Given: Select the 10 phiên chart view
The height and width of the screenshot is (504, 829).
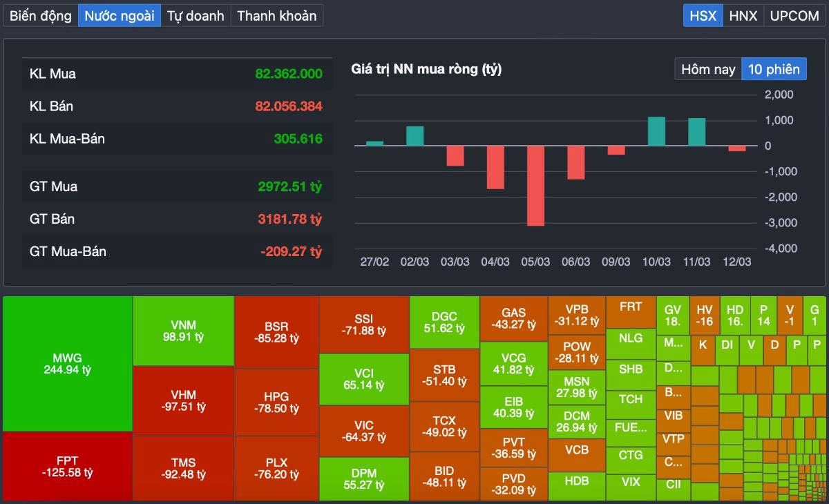Looking at the screenshot, I should click(774, 69).
